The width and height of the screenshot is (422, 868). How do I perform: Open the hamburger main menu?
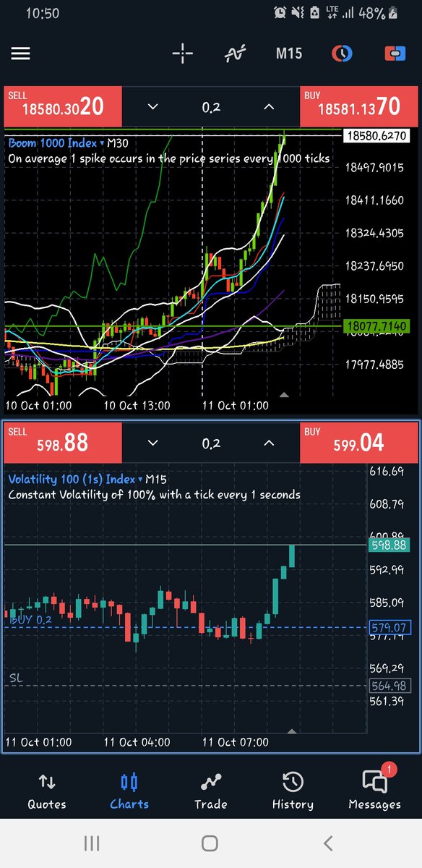pyautogui.click(x=20, y=54)
